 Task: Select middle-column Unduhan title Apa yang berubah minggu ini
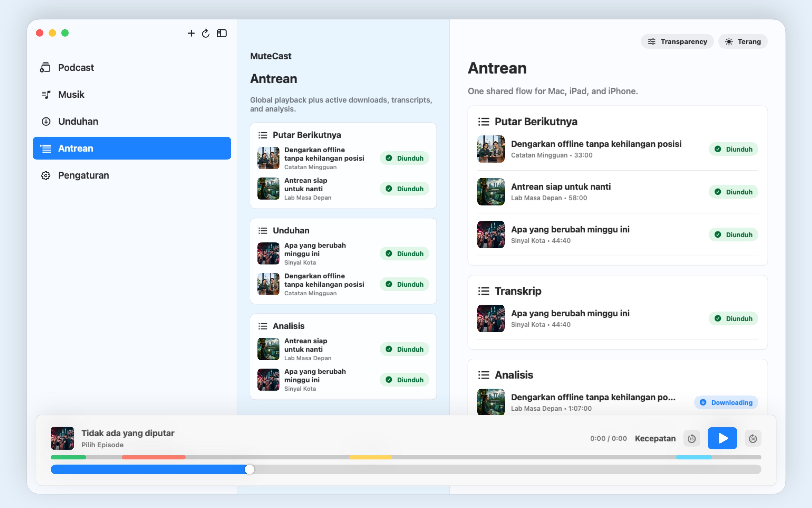coord(315,250)
